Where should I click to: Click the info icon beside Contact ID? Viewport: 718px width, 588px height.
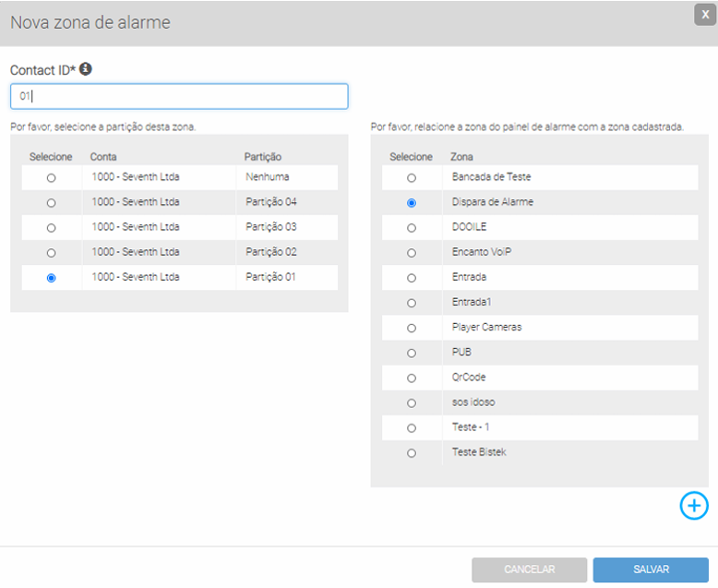86,69
